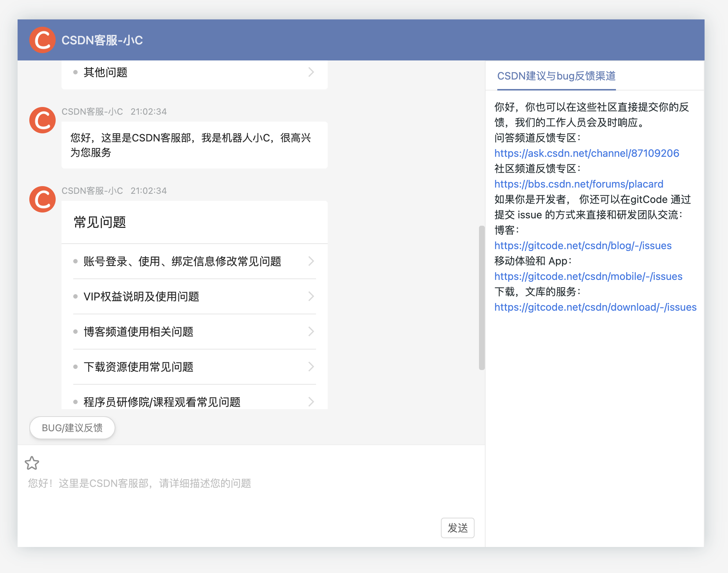
Task: Click the avatar beside 常见问题 card
Action: 42,199
